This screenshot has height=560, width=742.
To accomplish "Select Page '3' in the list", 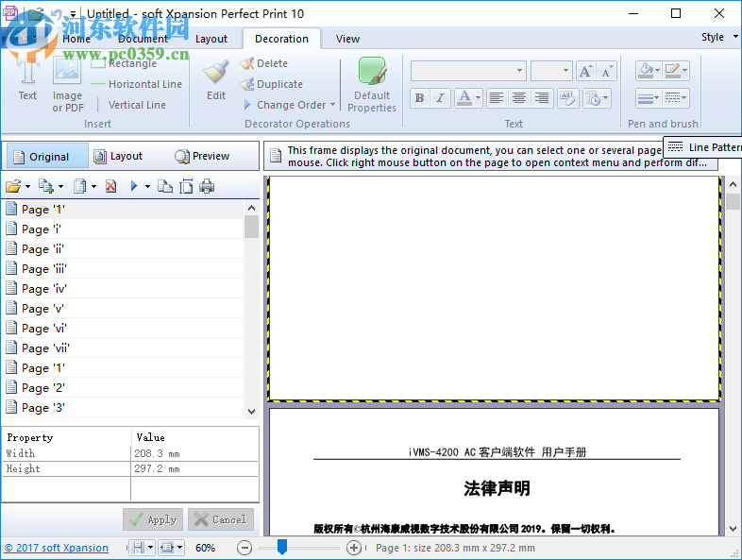I will [124, 408].
